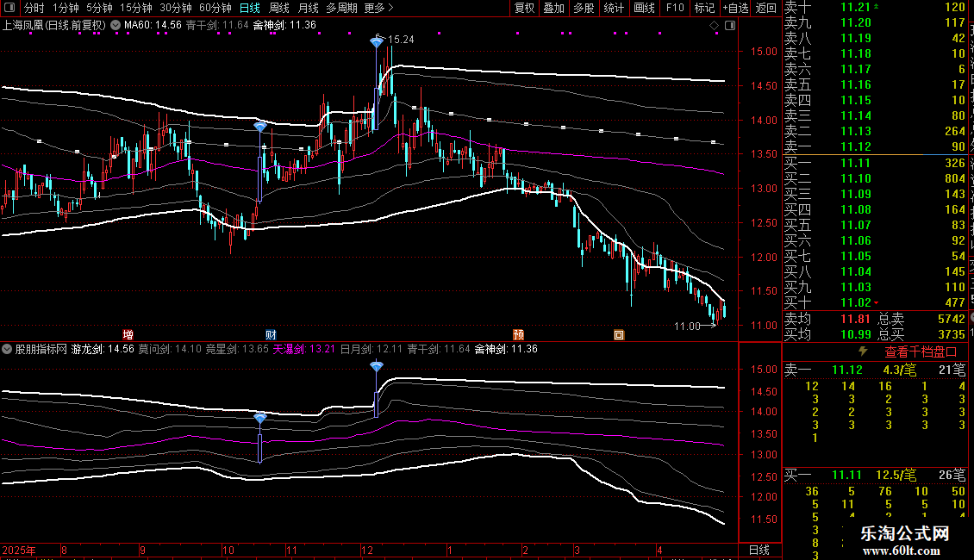This screenshot has height=560, width=974.
Task: Click the MA60: 14.56 indicator label
Action: point(153,26)
